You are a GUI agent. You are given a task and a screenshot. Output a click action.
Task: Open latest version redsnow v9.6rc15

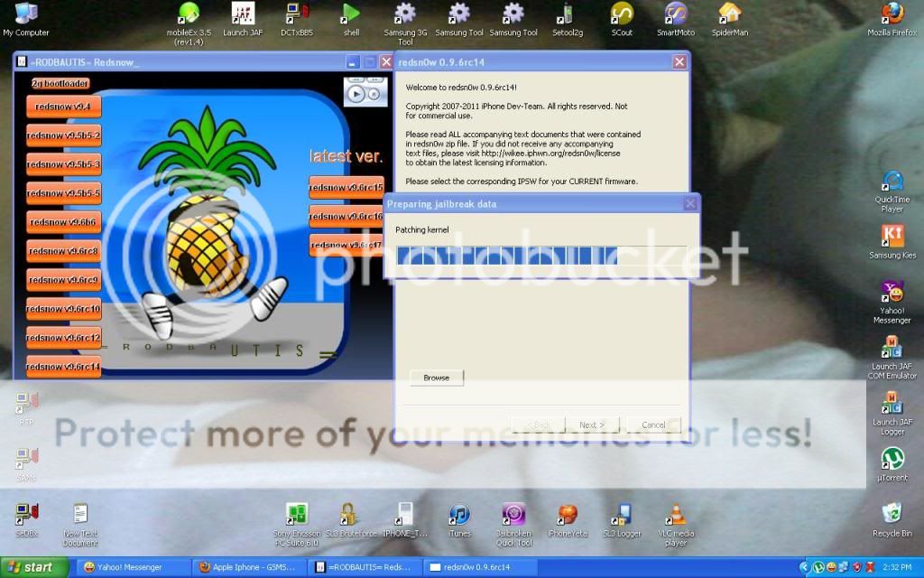[346, 188]
